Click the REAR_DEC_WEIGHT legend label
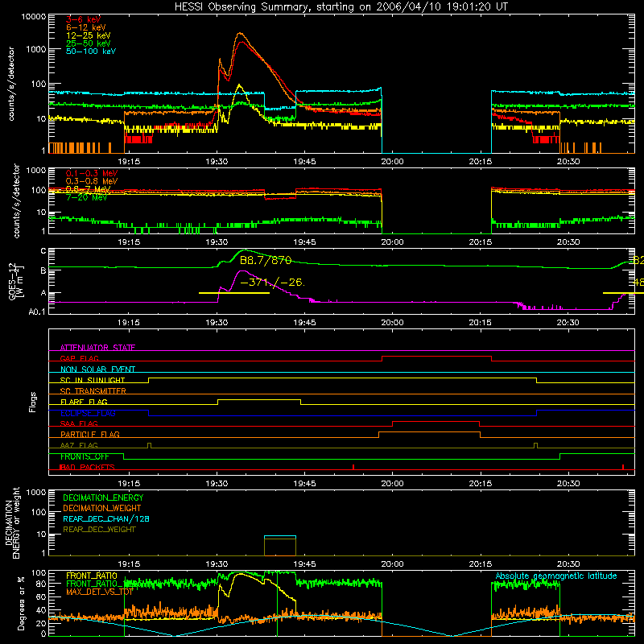 click(x=99, y=530)
